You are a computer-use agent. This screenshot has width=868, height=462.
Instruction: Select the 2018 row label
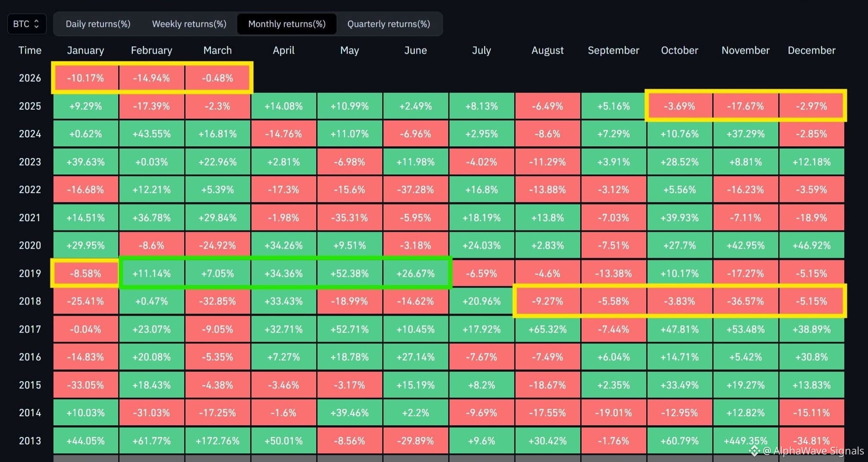click(30, 301)
